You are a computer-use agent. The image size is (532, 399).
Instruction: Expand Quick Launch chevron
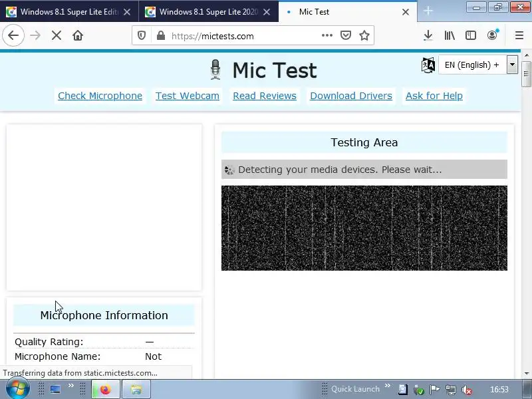pos(388,386)
